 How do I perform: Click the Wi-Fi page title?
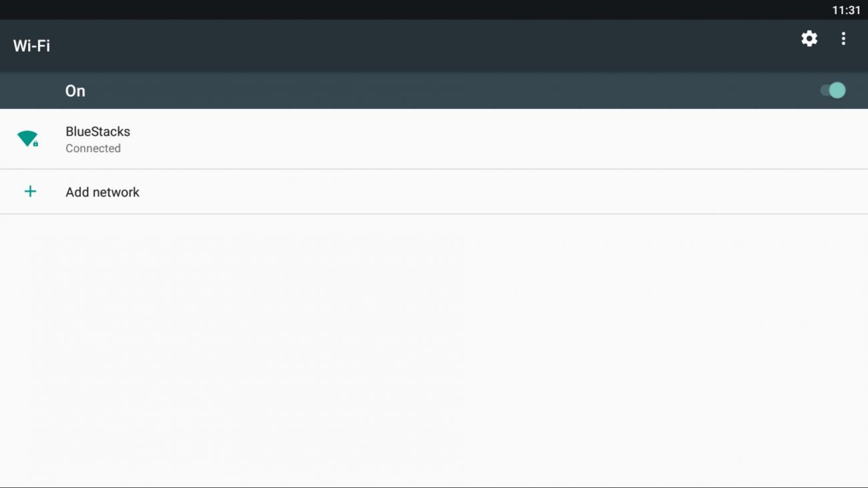pos(31,46)
